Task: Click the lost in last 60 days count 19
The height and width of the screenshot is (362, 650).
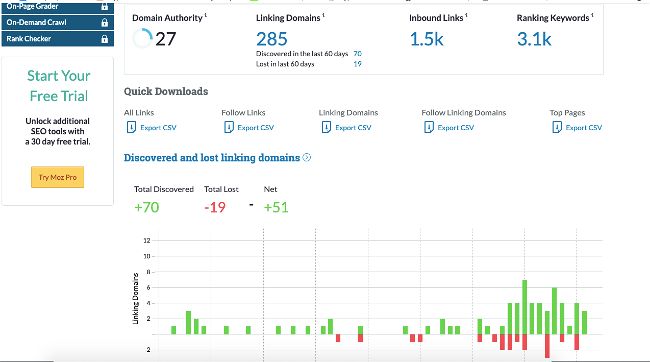Action: click(x=357, y=64)
